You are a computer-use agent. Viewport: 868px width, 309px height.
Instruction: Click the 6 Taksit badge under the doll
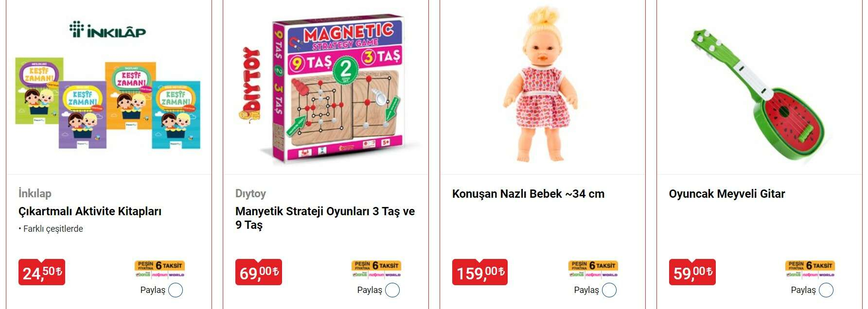tap(593, 269)
